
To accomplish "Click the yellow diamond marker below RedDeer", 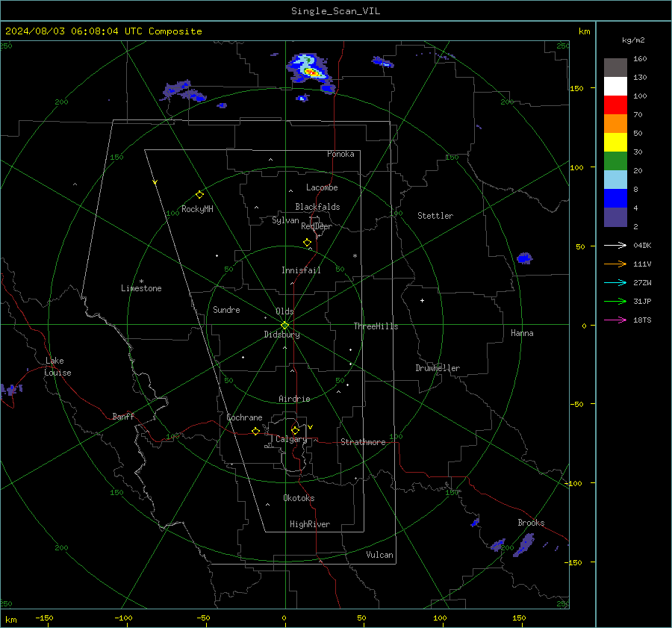I will (x=307, y=243).
